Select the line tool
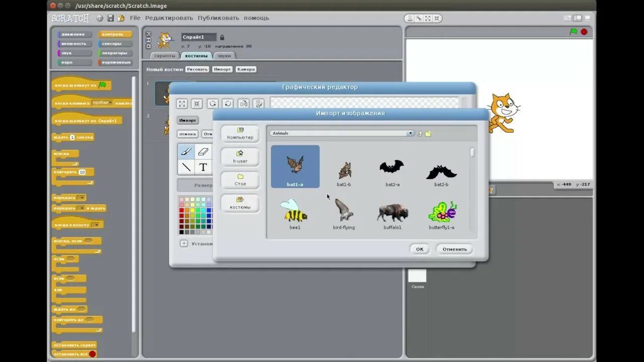The height and width of the screenshot is (362, 644). click(x=186, y=167)
